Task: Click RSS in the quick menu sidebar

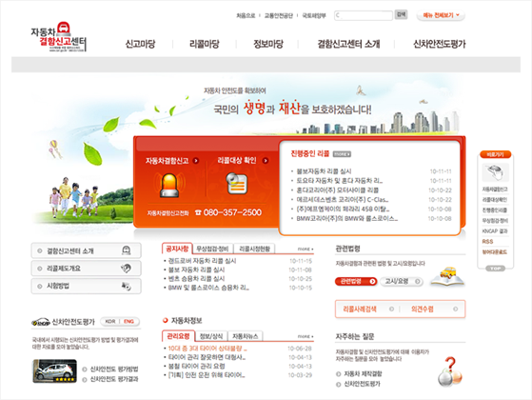Action: coord(487,242)
